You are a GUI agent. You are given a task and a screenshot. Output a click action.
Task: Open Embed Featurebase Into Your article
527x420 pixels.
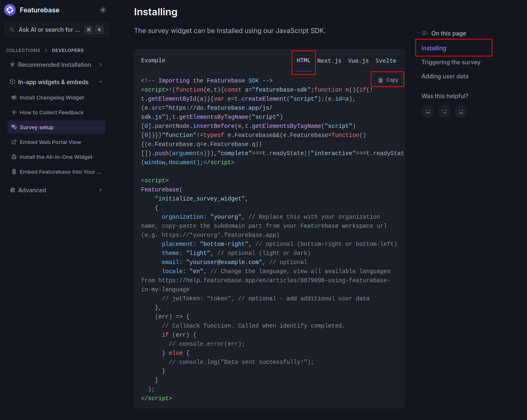point(61,172)
